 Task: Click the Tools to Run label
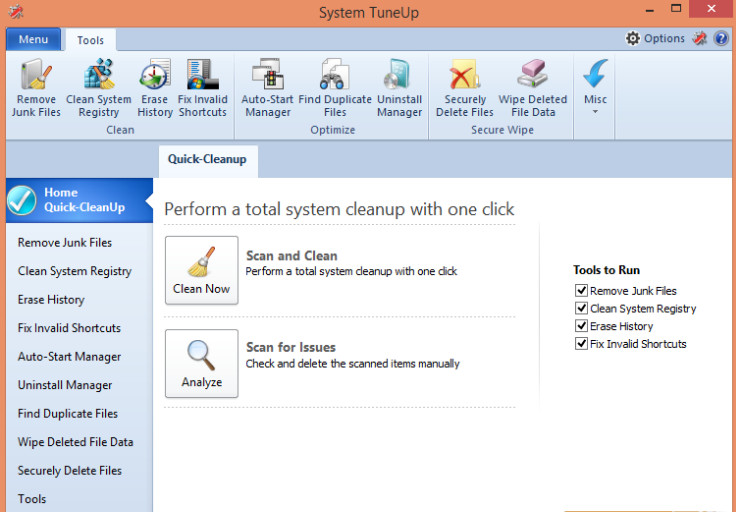pos(606,270)
